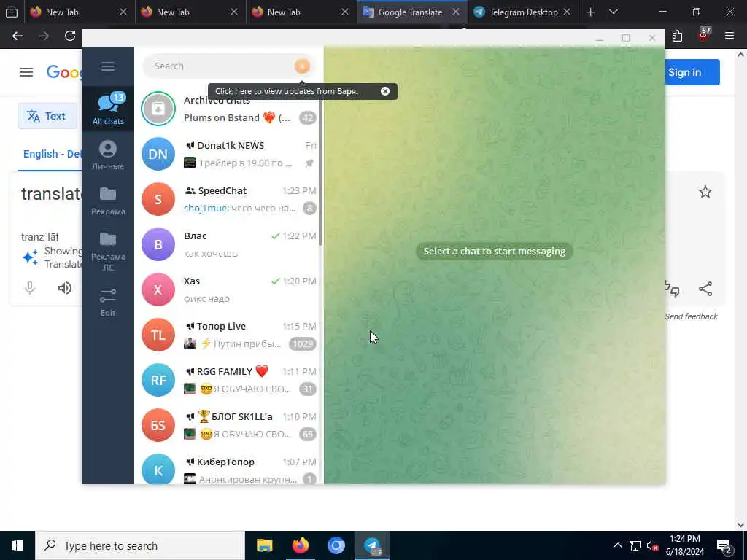Click microphone voice input in Google Translate
Screen dimensions: 747x560
(x=29, y=287)
